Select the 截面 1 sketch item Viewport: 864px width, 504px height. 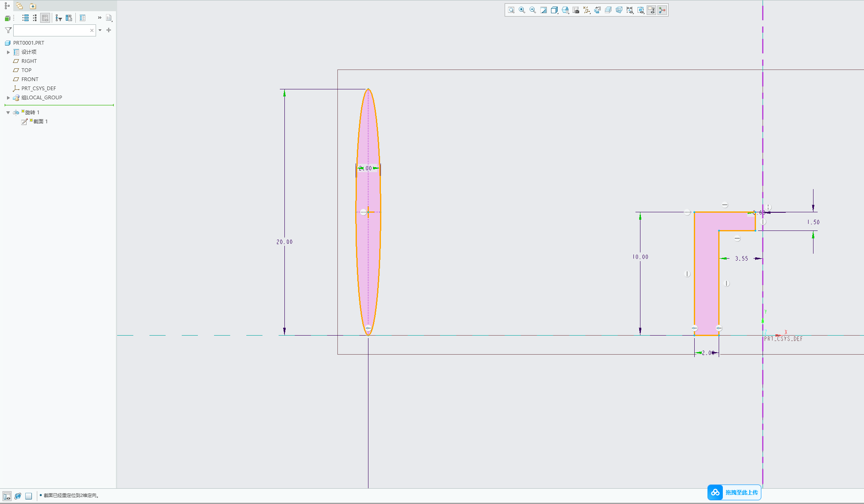coord(40,122)
